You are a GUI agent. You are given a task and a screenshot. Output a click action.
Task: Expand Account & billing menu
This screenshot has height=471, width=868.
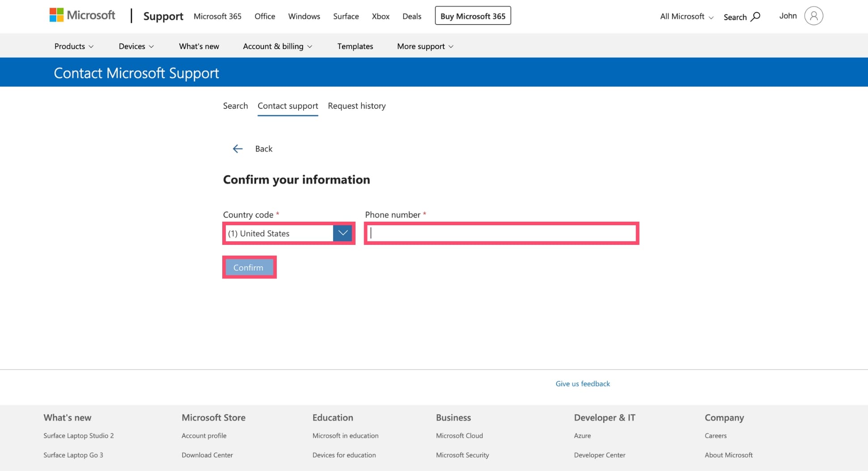coord(277,46)
